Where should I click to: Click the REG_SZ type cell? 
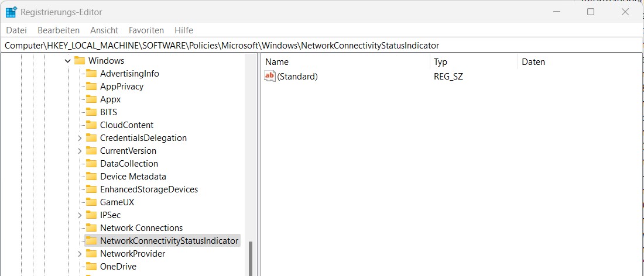pyautogui.click(x=448, y=76)
